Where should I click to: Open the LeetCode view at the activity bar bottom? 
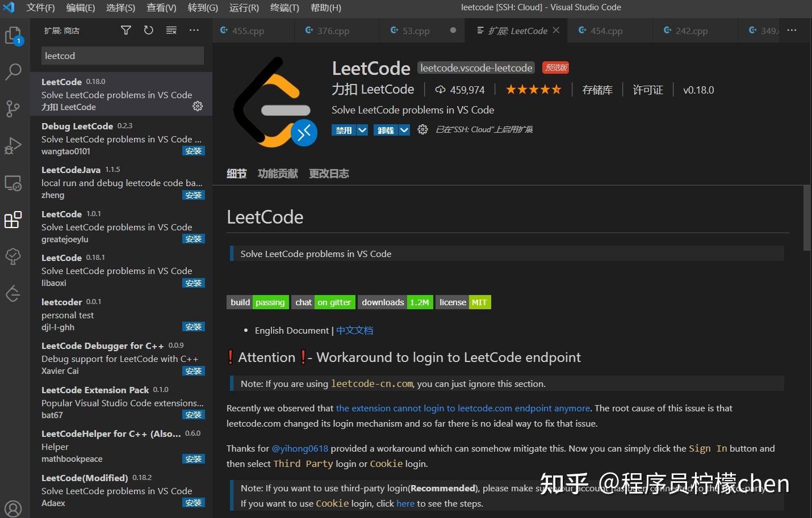coord(14,293)
